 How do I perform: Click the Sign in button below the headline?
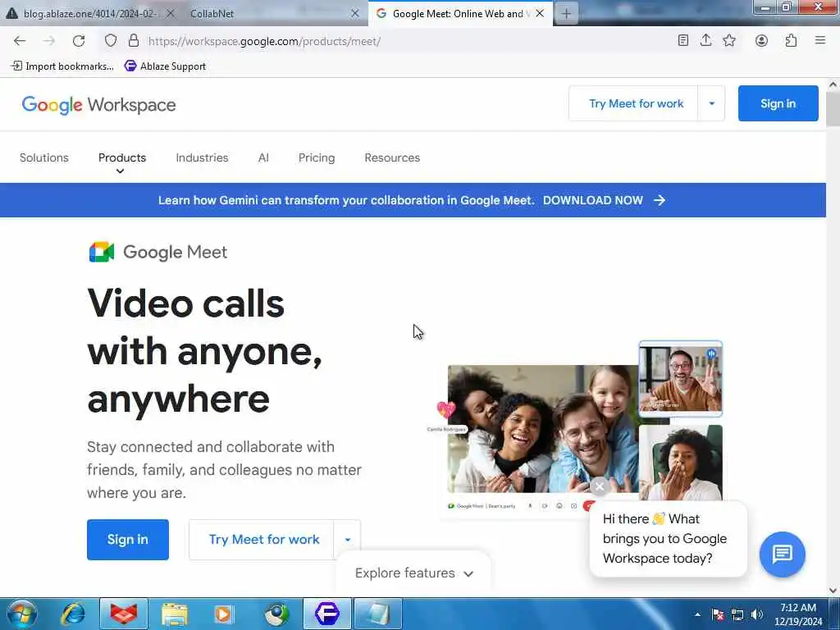point(127,540)
